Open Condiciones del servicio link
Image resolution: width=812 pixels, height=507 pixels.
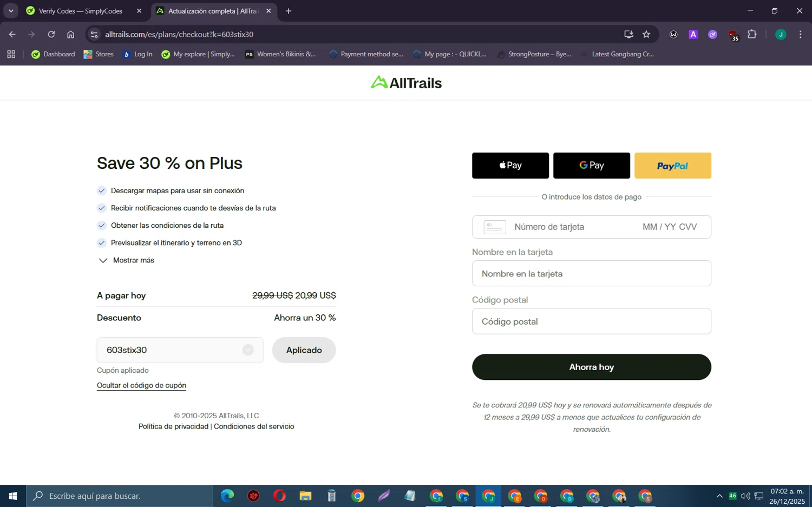254,426
